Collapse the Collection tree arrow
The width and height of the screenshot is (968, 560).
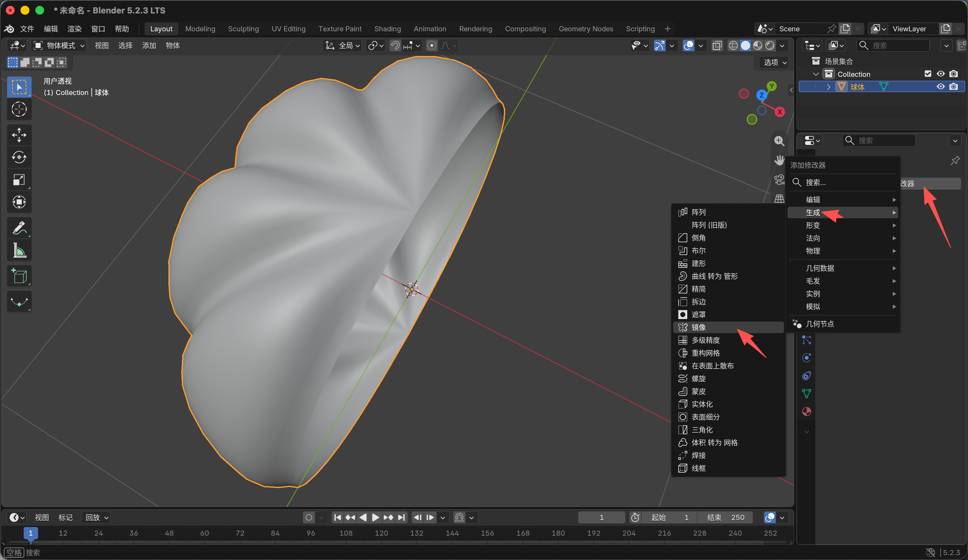coord(816,74)
